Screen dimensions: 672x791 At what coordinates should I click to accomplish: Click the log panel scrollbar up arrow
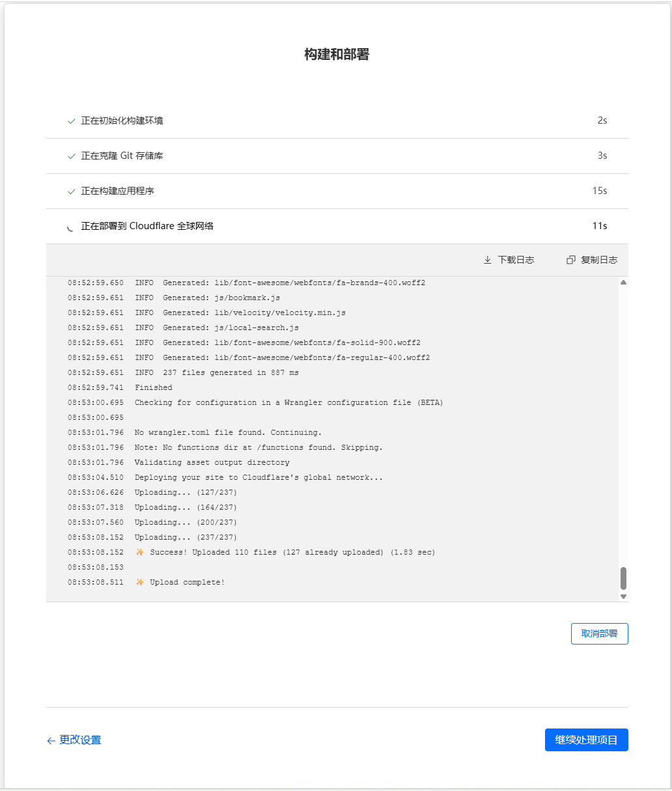point(623,281)
